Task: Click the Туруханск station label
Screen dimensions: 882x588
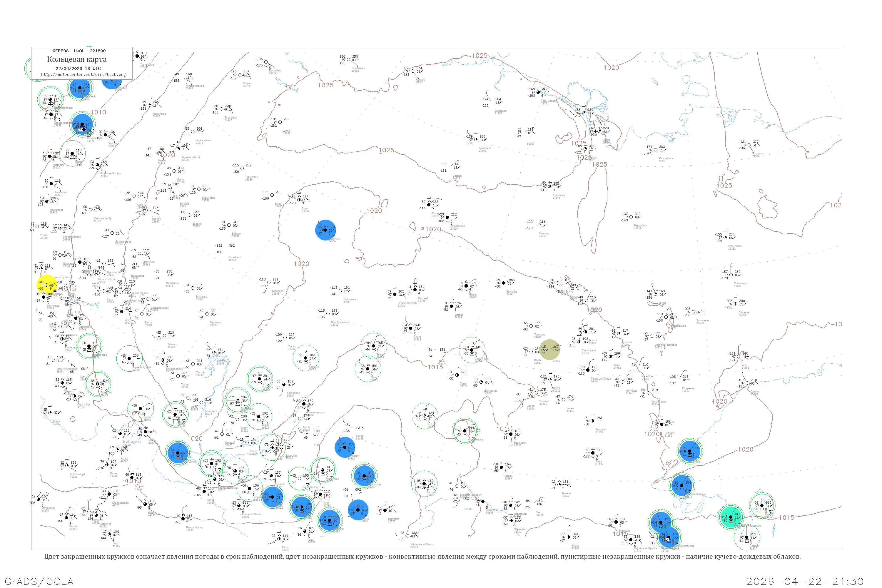Action: [230, 118]
